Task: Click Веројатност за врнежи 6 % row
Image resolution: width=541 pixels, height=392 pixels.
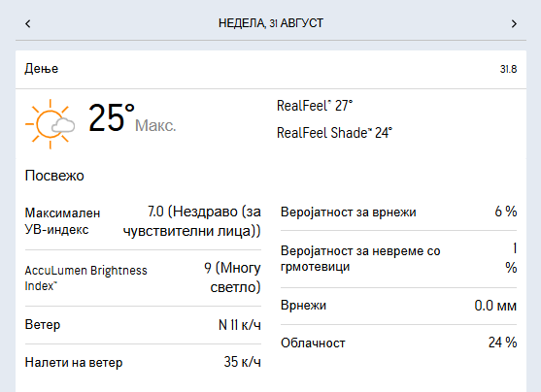Action: coord(398,212)
